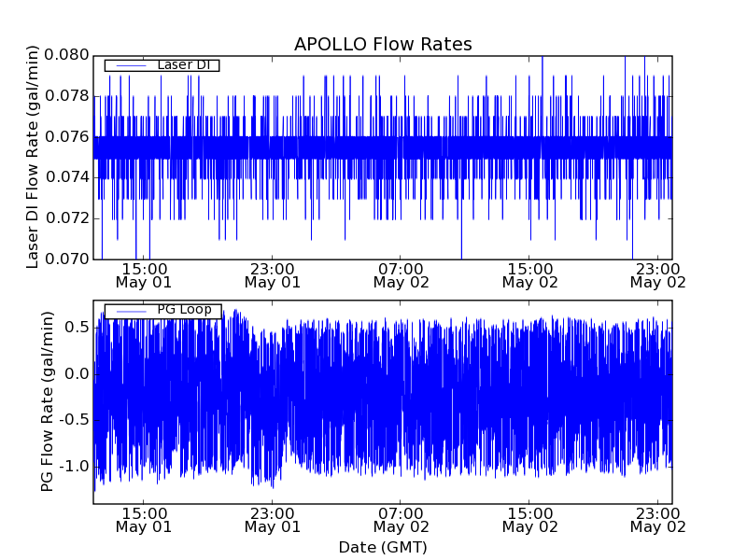Click the -0.5 y-axis tick label
747x560 pixels.
tap(74, 420)
